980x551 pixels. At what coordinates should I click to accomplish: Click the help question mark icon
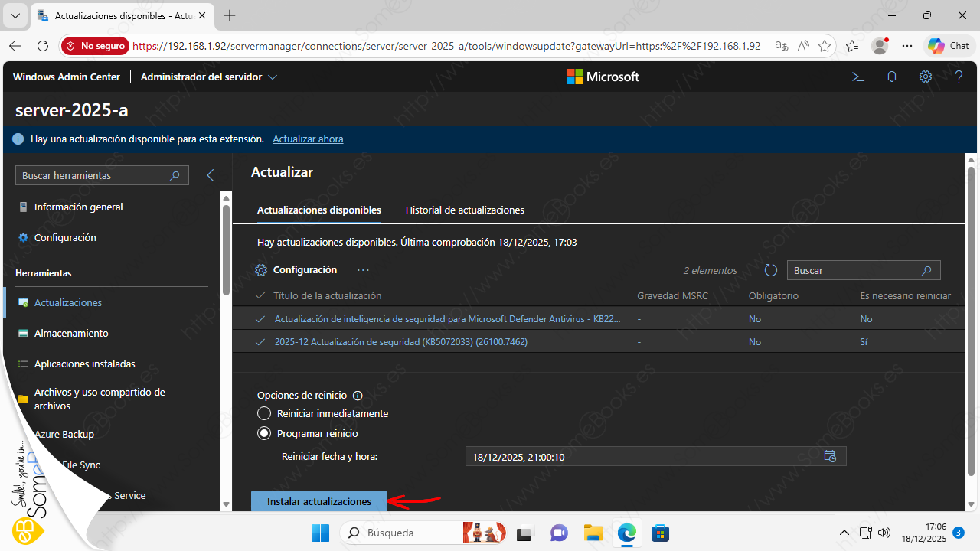coord(959,77)
